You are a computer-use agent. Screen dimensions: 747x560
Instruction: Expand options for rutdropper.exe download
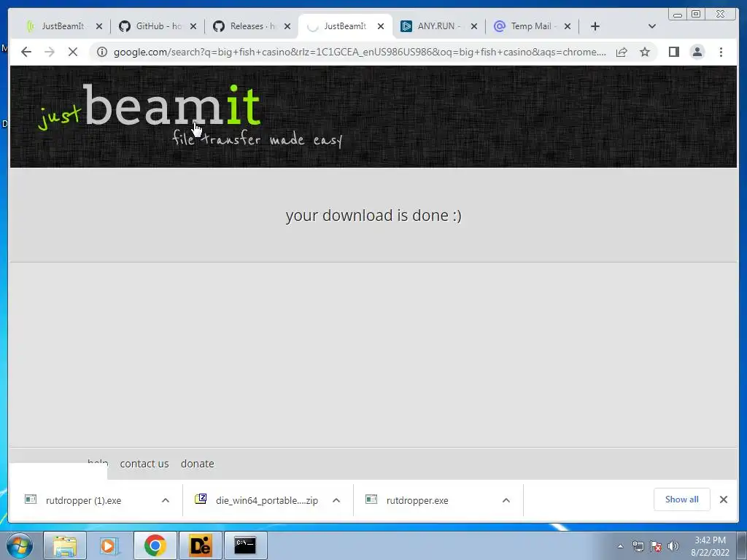[x=506, y=500]
